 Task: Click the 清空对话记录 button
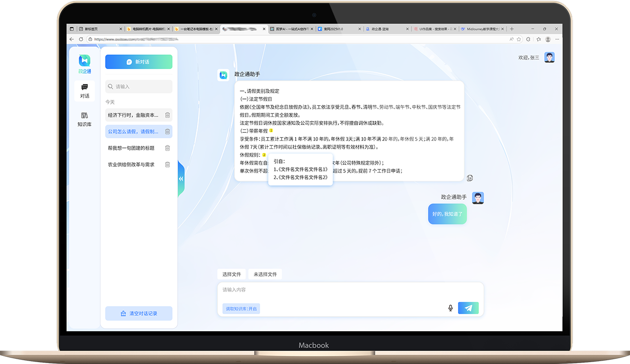click(139, 313)
